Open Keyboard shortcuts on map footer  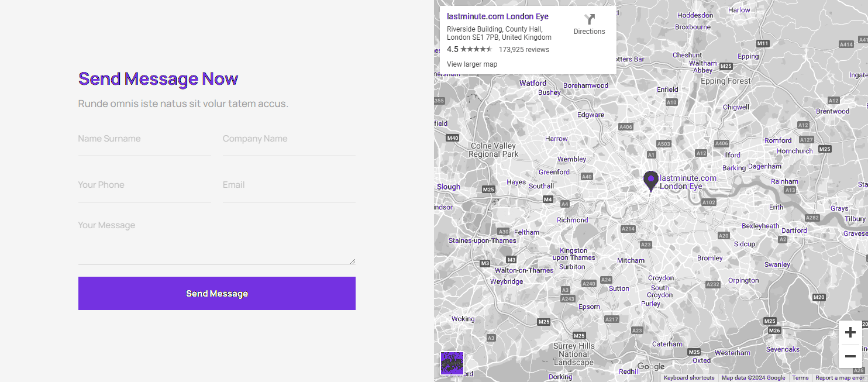[689, 378]
